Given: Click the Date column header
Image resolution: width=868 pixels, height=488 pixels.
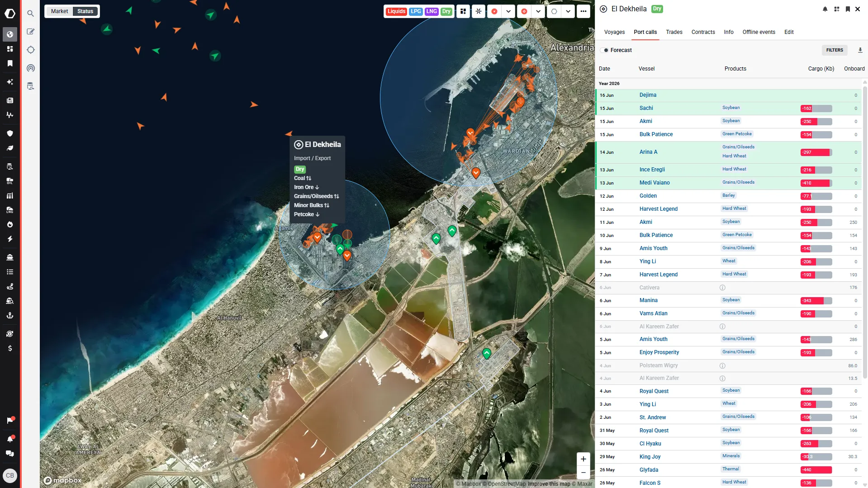Looking at the screenshot, I should 604,69.
